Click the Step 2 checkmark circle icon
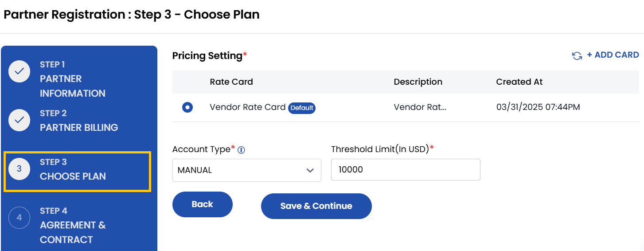 click(x=19, y=120)
